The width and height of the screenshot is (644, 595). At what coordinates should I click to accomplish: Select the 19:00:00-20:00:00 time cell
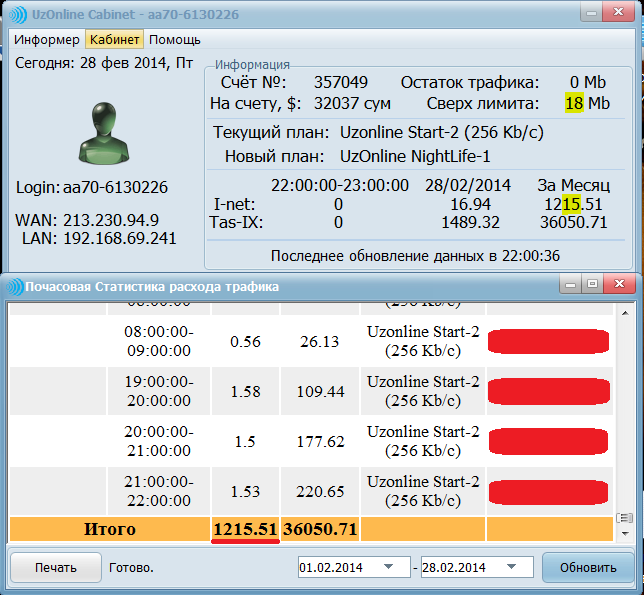(159, 391)
